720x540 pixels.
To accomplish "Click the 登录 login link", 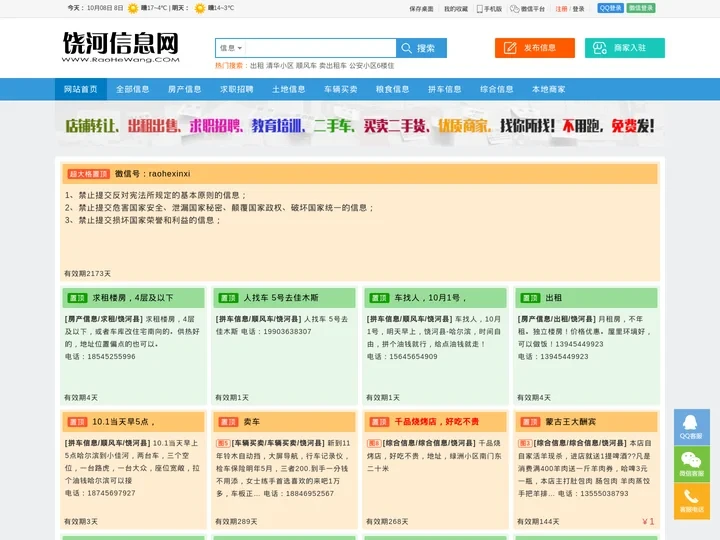I will 578,9.
